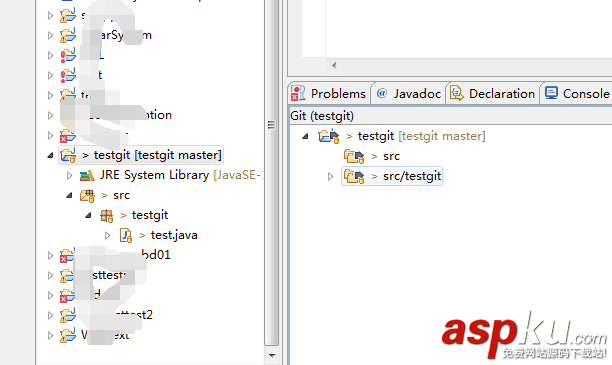Click the Console monitor icon
The width and height of the screenshot is (612, 365).
pos(551,93)
